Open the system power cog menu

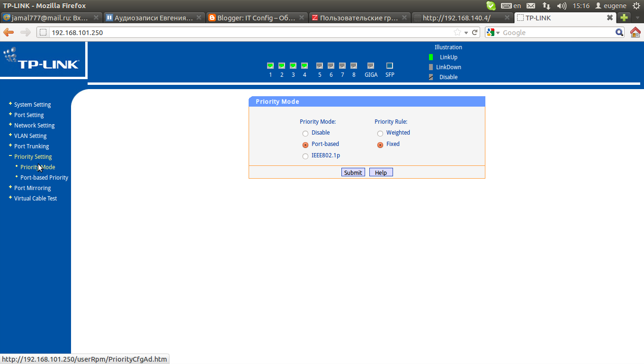(636, 6)
